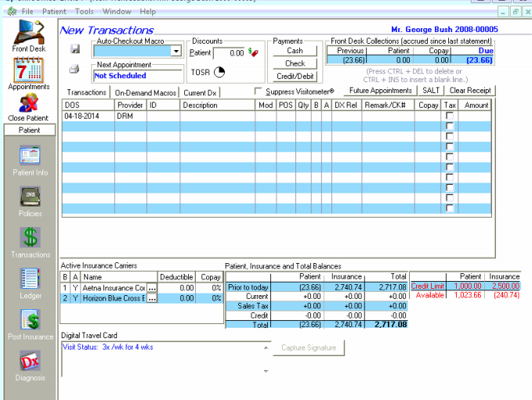Check Tax box on last transaction row
The width and height of the screenshot is (532, 400).
pos(450,207)
